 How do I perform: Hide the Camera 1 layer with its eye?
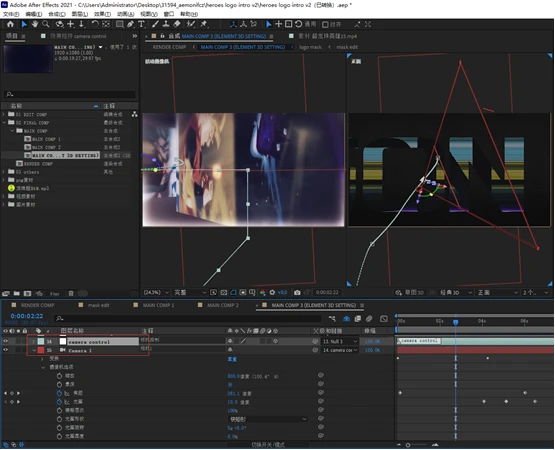click(x=5, y=350)
